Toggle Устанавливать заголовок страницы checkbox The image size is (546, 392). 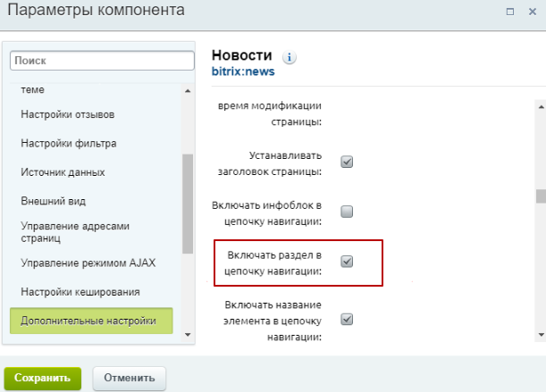pos(348,162)
